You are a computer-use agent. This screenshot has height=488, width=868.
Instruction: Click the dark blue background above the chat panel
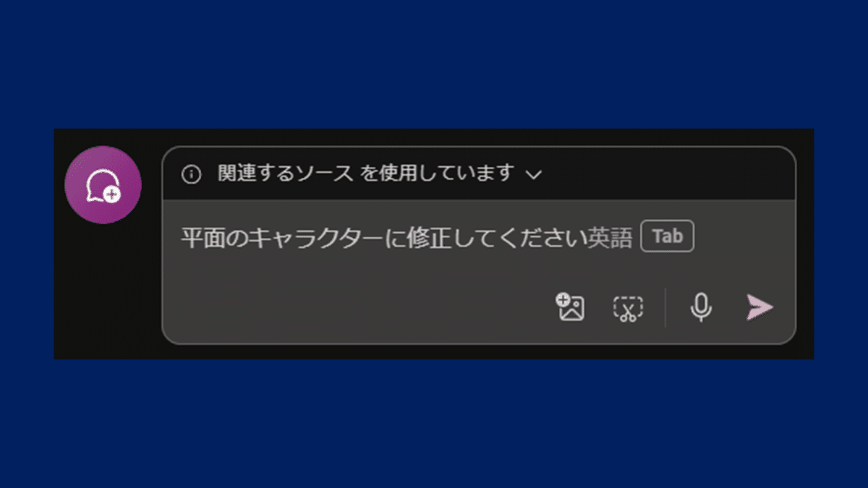[x=434, y=65]
